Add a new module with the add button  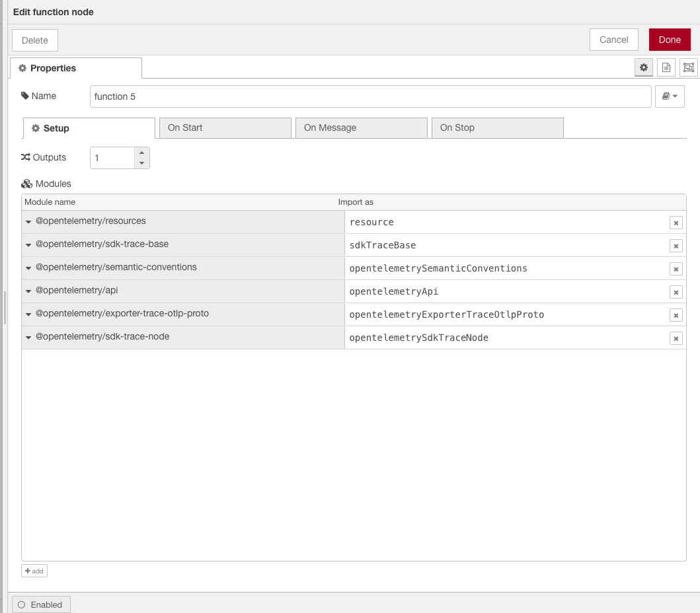[34, 570]
